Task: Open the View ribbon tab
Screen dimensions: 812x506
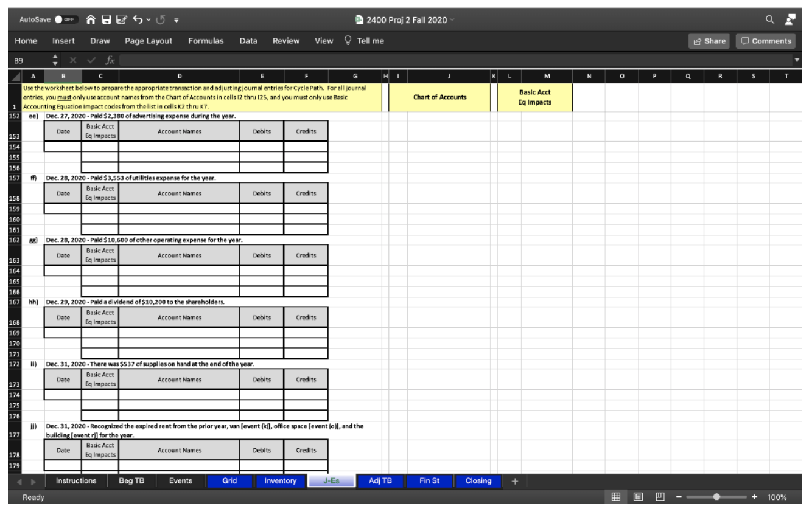Action: (324, 41)
